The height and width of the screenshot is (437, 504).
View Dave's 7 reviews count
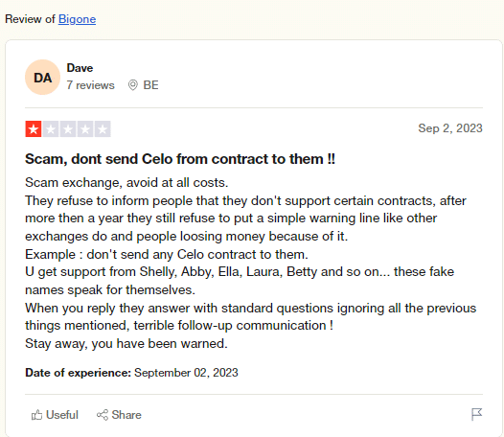[x=90, y=85]
